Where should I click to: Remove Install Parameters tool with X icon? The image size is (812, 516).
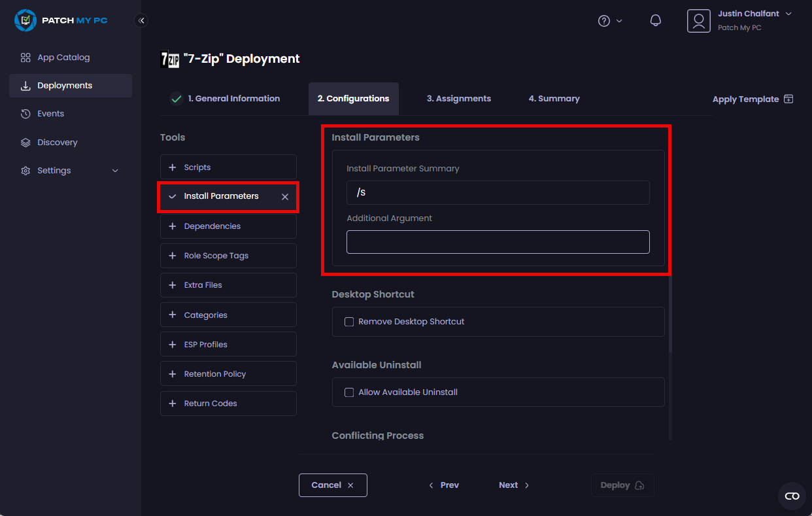[285, 197]
